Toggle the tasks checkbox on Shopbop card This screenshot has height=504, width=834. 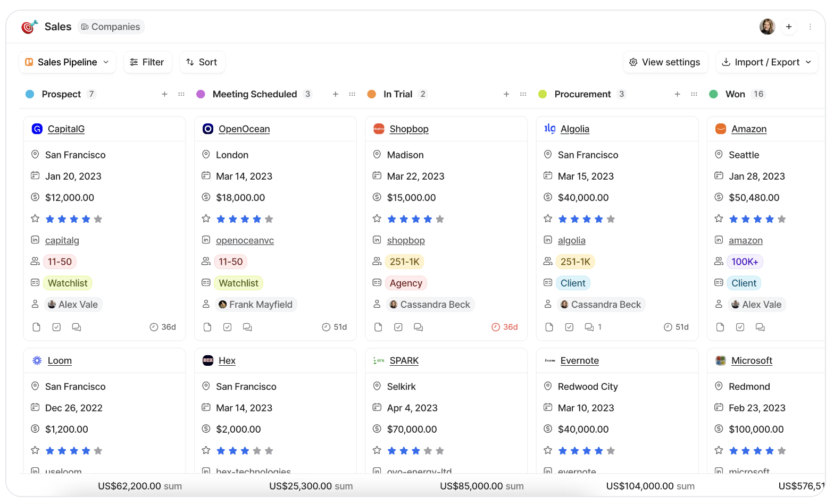coord(398,327)
